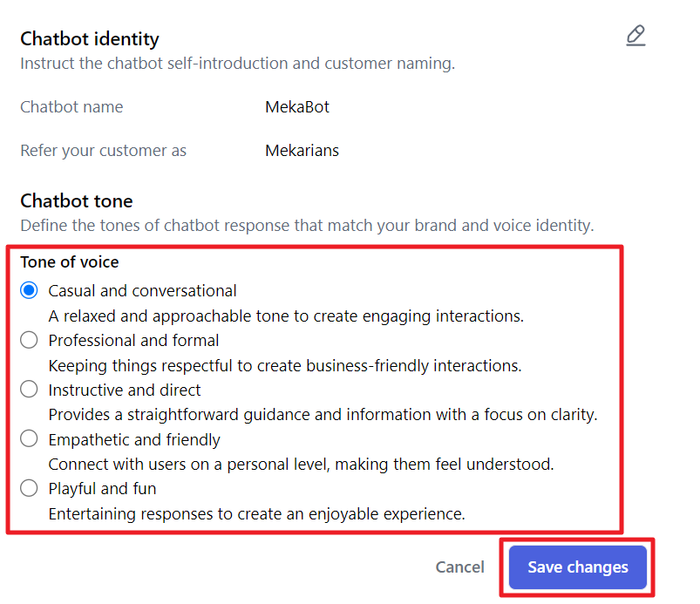Screen dimensions: 700x604
Task: Click the Casual and conversational label
Action: (142, 291)
